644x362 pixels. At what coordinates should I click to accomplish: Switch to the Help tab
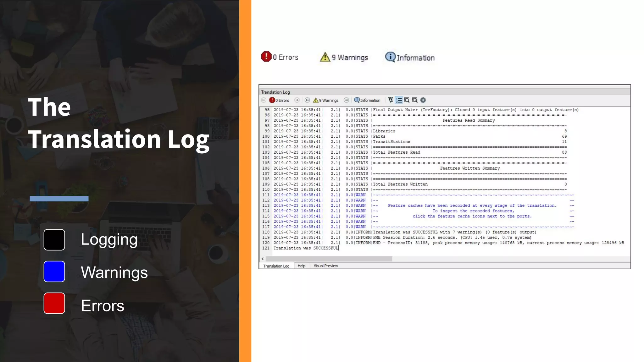pos(302,266)
